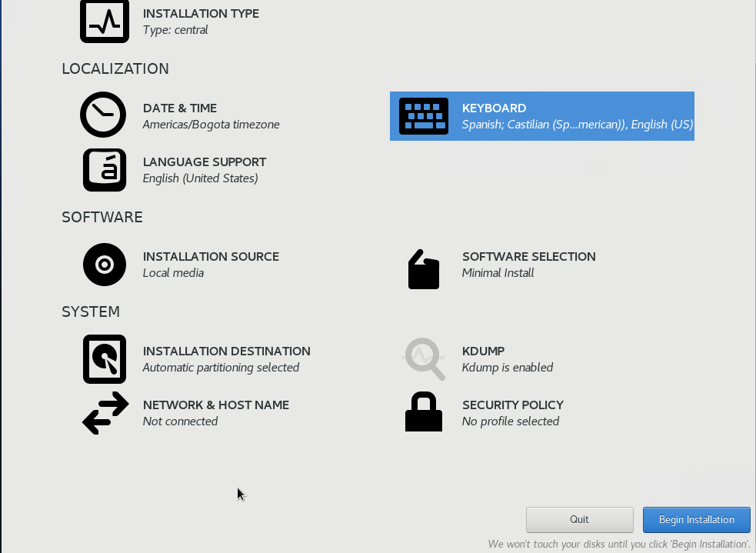Click the Quit button

click(x=580, y=520)
